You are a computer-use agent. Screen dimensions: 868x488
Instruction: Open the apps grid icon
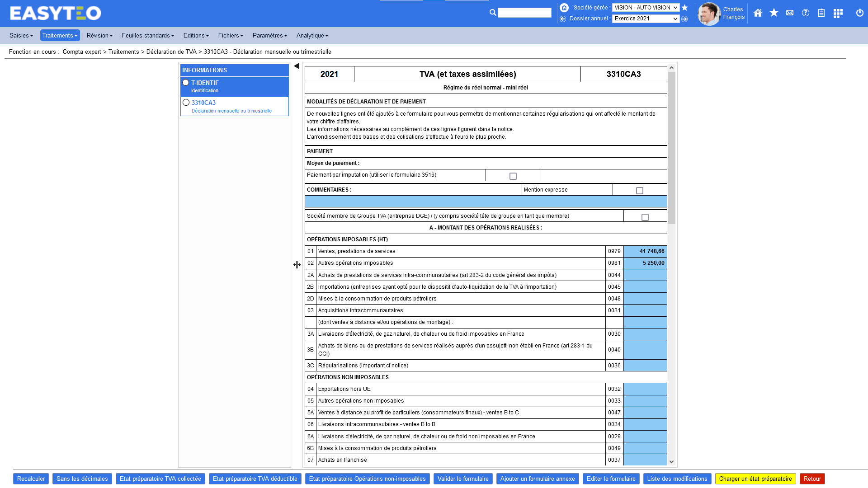point(838,13)
